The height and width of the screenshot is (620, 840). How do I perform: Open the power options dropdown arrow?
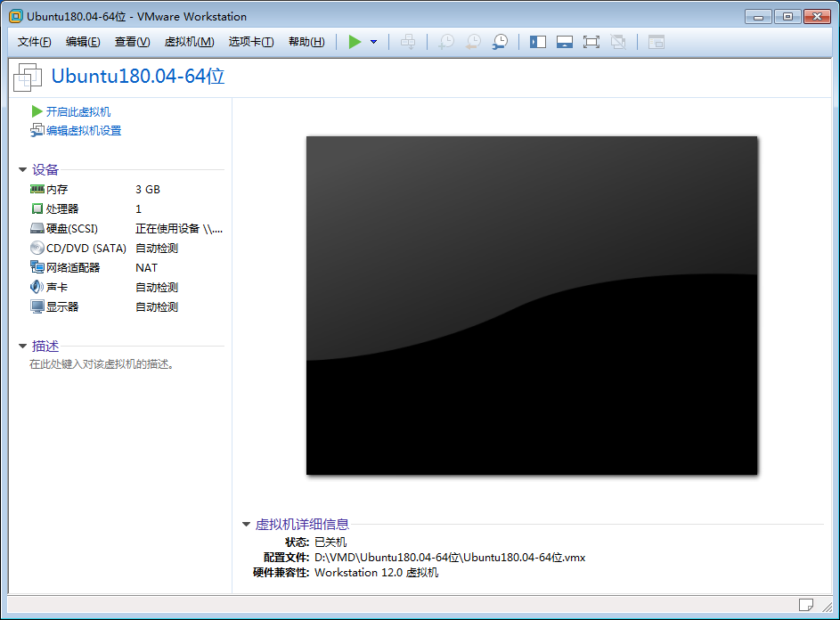pyautogui.click(x=374, y=42)
